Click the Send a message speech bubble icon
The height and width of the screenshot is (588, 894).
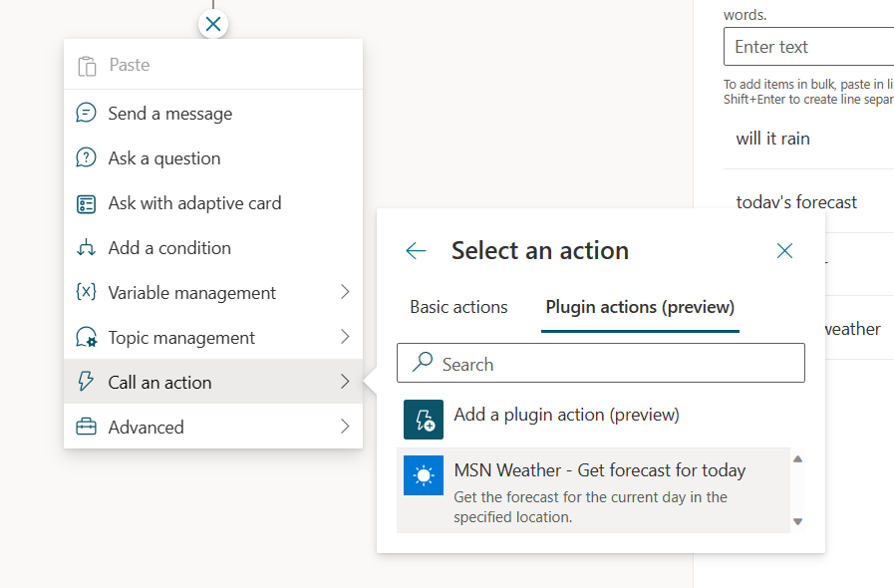pyautogui.click(x=86, y=113)
